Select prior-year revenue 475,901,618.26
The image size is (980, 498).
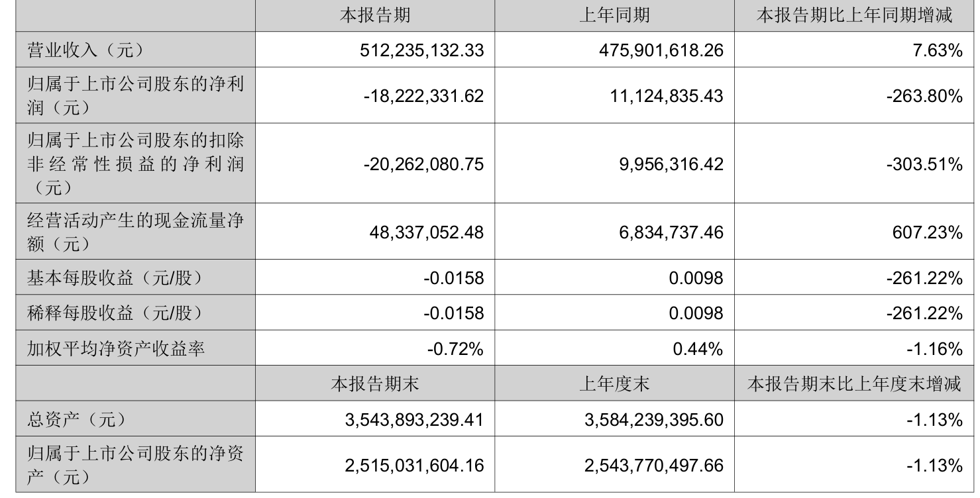[661, 50]
